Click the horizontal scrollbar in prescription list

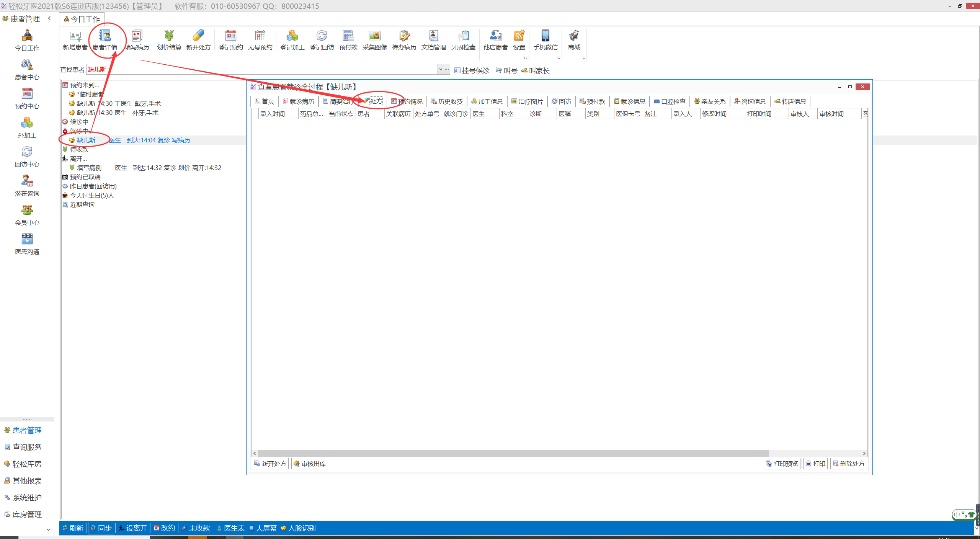513,453
